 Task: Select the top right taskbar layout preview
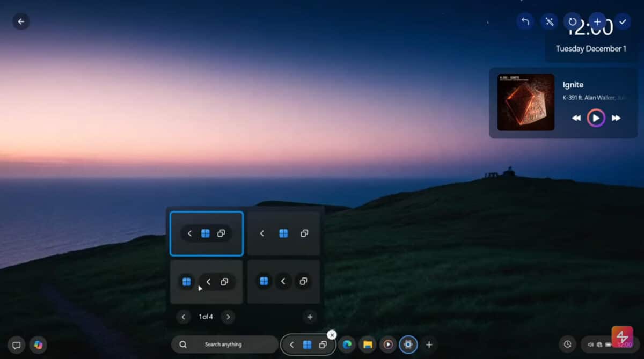point(283,233)
